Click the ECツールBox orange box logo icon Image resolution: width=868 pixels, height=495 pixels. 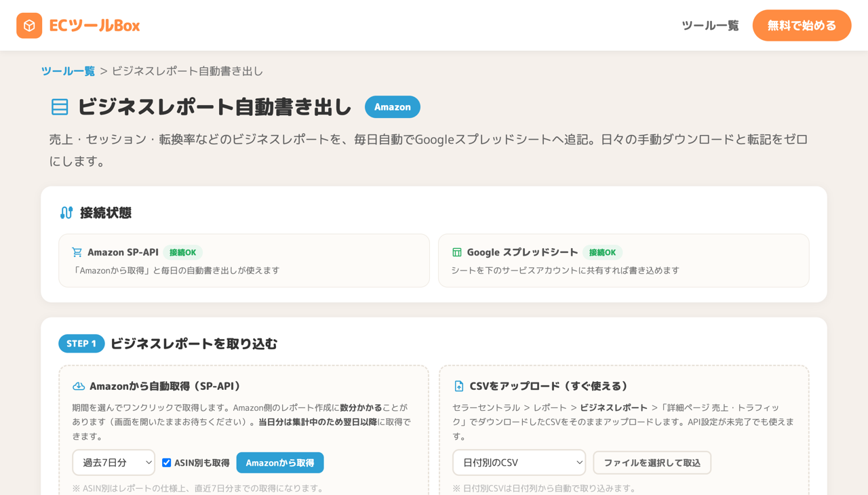(x=29, y=26)
